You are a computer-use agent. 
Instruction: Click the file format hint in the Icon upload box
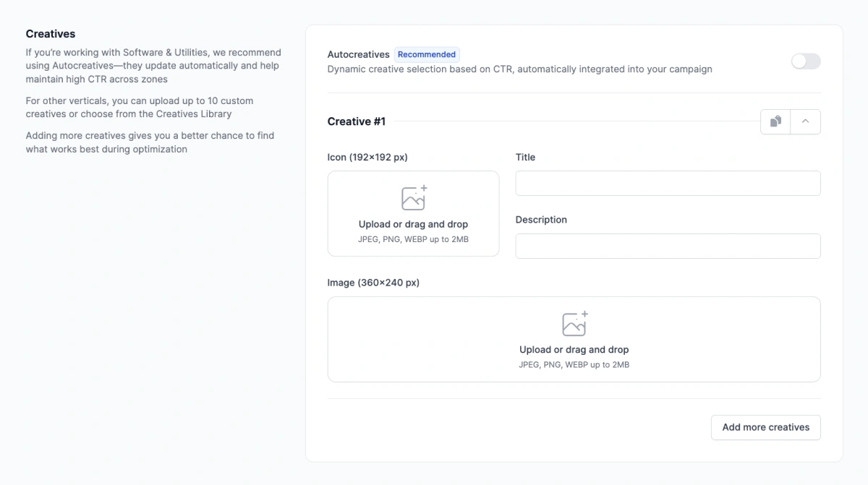[x=413, y=239]
